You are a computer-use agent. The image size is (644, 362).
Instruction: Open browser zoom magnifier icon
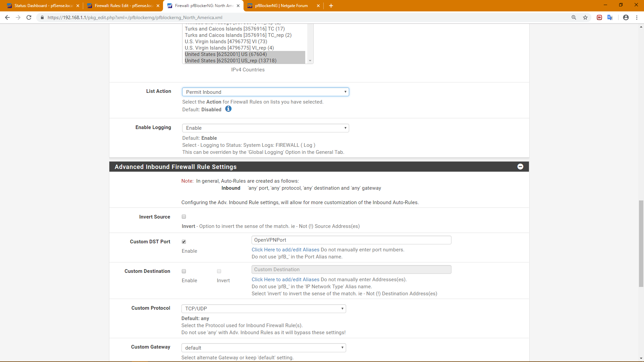pos(574,17)
